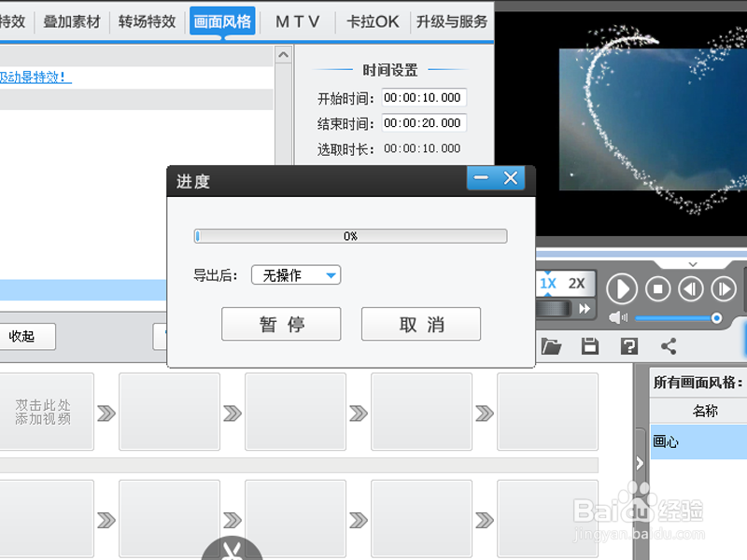Step back one frame

pos(691,289)
